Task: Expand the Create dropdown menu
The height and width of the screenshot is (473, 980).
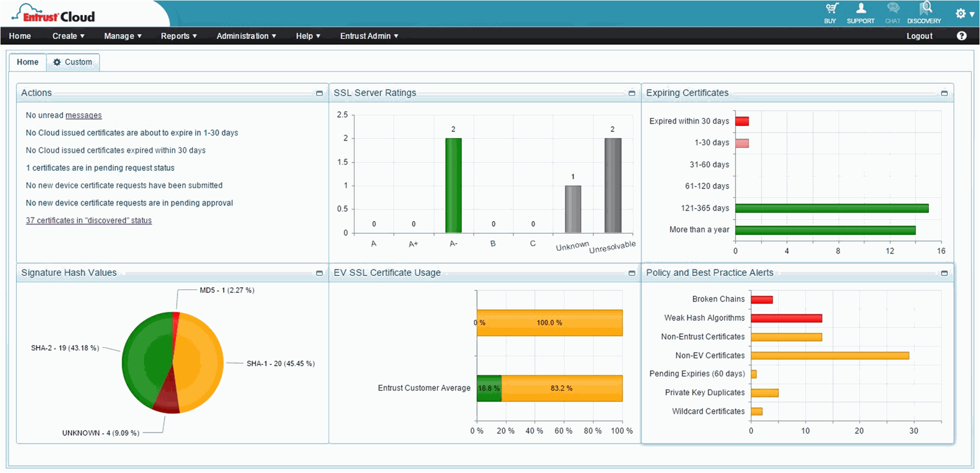Action: [68, 36]
